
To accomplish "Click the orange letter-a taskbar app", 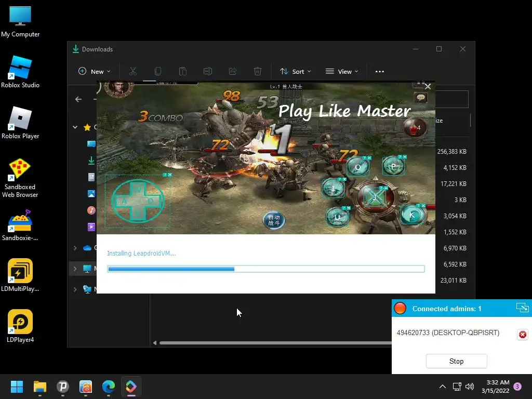I will tap(86, 387).
